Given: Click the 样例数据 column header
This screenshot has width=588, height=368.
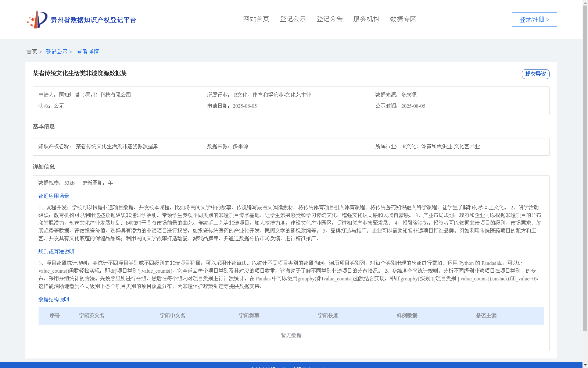Looking at the screenshot, I should click(x=407, y=316).
